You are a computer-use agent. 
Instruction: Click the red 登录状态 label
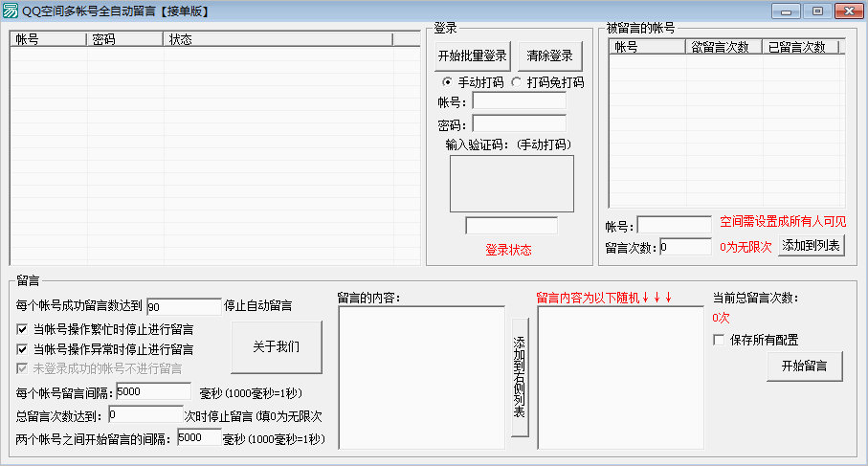(x=508, y=250)
